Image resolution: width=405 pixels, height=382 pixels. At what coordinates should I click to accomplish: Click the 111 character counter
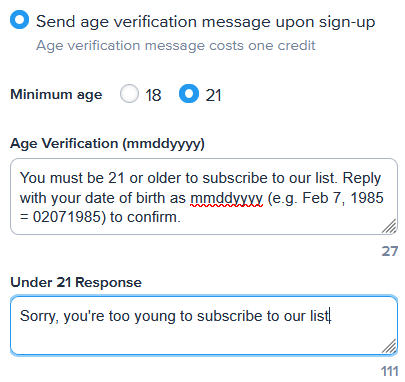pos(389,371)
